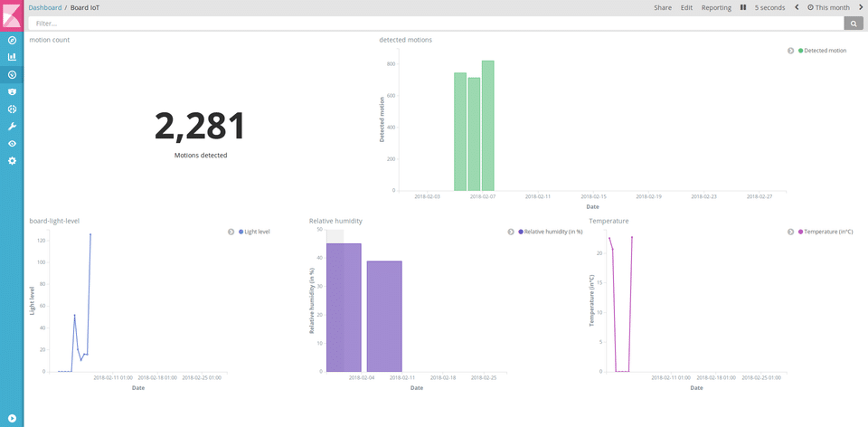Open Dev Tools via the wrench icon
Screen dimensions: 868x427
click(x=12, y=126)
